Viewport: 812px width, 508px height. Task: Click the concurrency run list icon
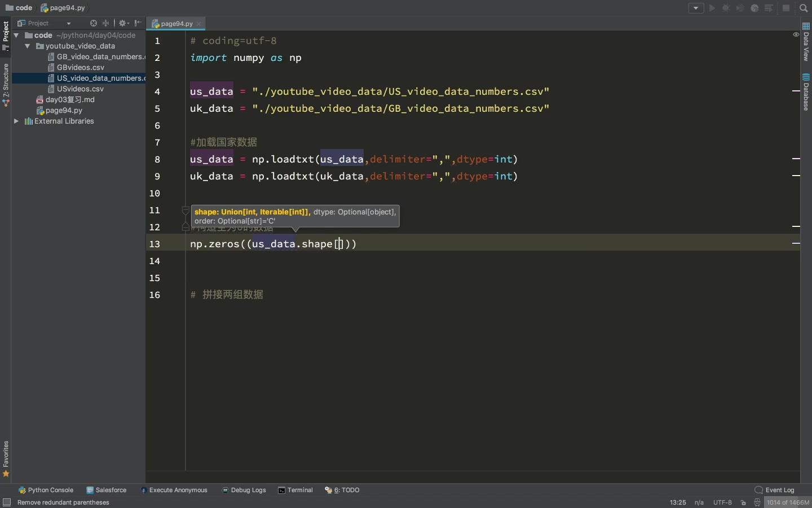(x=769, y=8)
